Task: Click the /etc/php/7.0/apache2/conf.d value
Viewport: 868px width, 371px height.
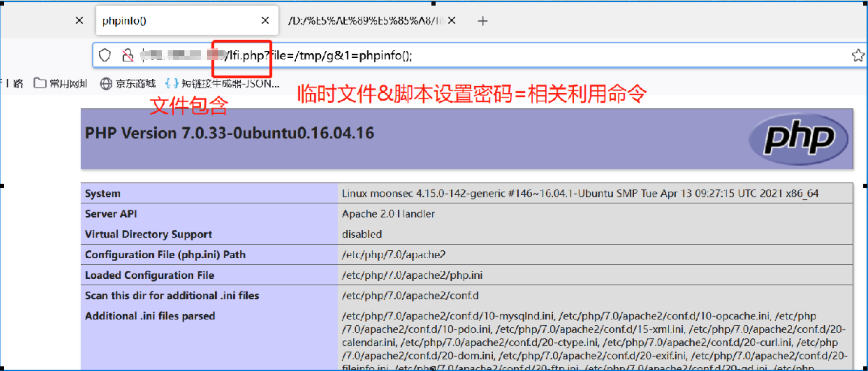Action: tap(410, 295)
